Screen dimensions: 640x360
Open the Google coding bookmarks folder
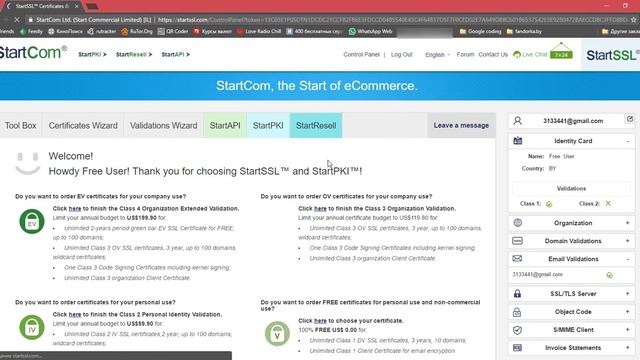(480, 31)
